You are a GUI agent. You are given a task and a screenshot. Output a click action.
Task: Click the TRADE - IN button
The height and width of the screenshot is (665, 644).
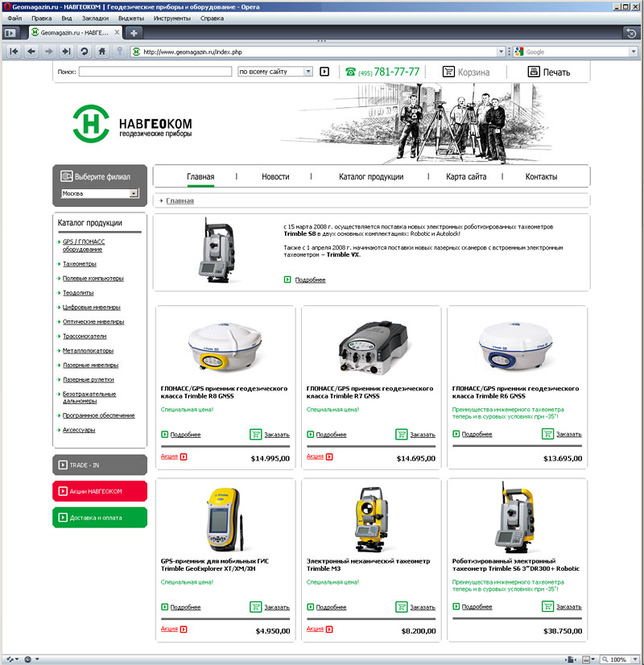(100, 465)
